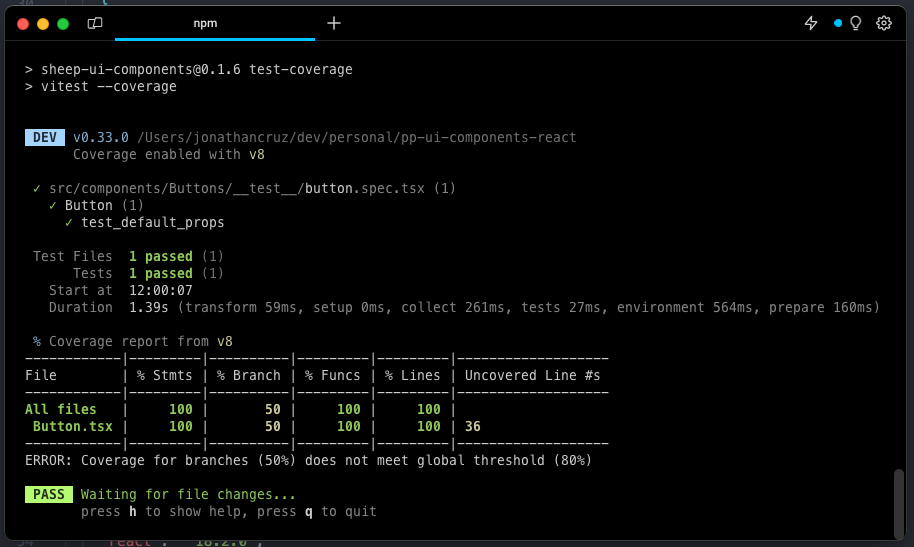
Task: Click the Tests '1 passed' result
Action: click(161, 274)
